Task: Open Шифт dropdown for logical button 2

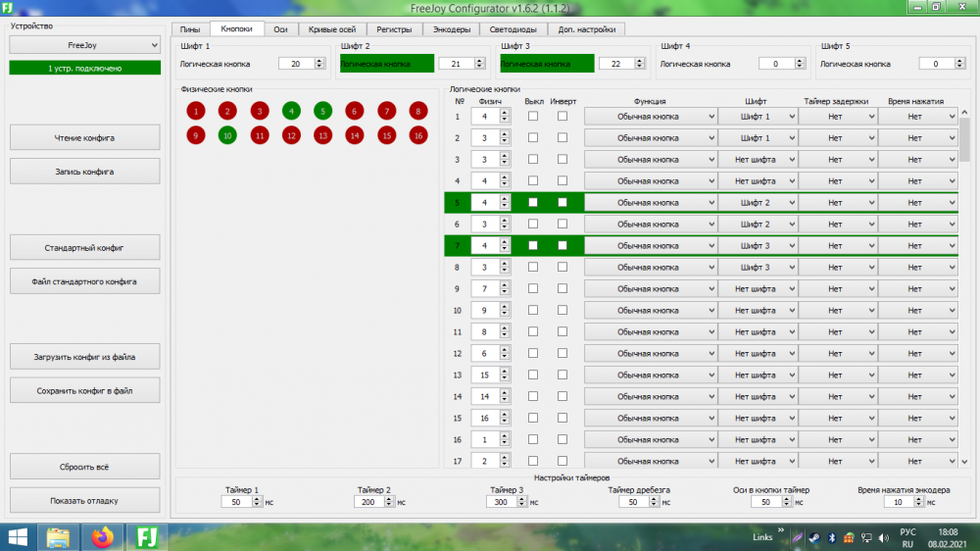Action: (x=758, y=137)
